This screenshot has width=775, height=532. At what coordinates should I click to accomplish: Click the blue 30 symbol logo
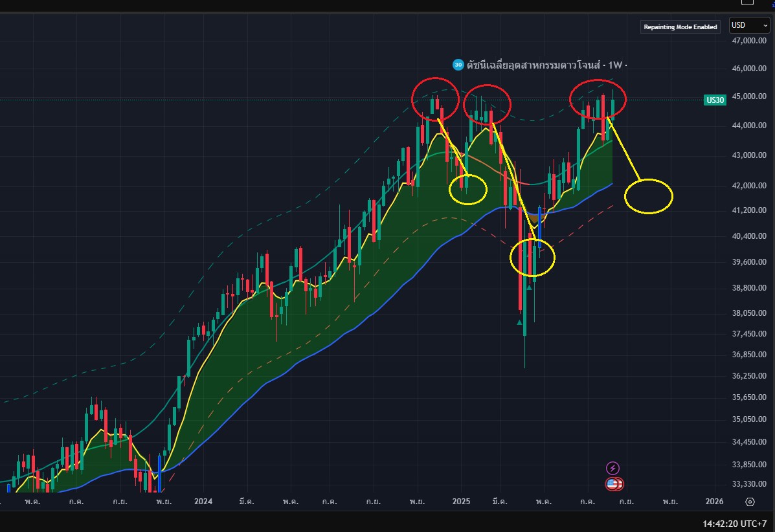[458, 65]
